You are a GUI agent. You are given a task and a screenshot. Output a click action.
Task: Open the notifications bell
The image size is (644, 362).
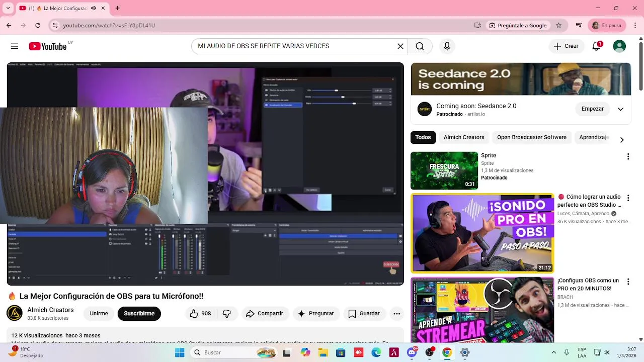tap(596, 46)
